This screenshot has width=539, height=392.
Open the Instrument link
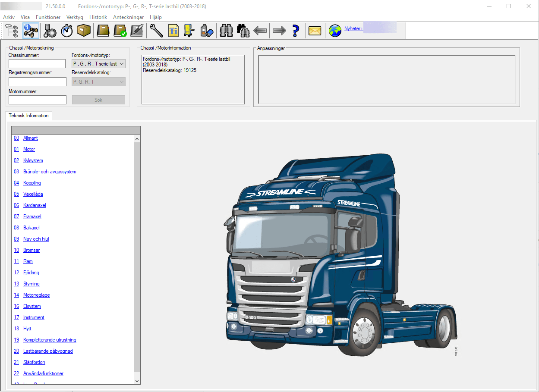(x=34, y=317)
